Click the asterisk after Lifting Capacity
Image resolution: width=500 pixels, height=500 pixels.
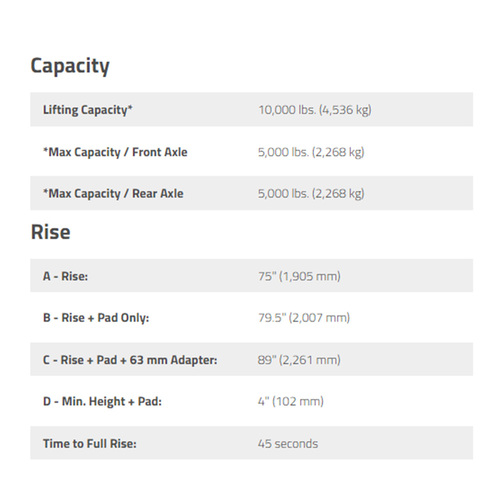point(130,107)
